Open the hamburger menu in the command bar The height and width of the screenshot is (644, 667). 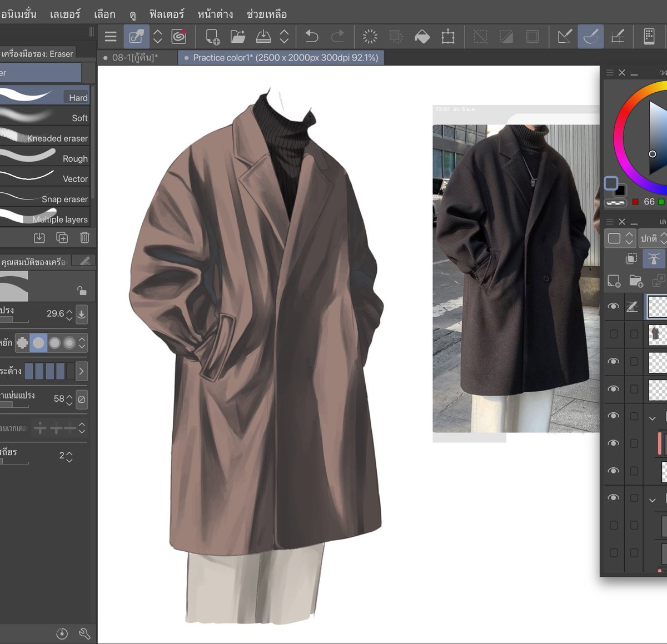pyautogui.click(x=111, y=37)
